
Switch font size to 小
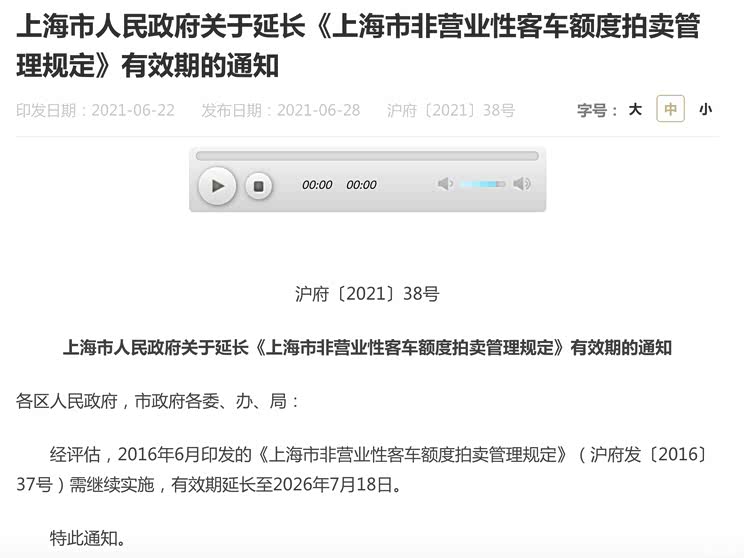coord(705,110)
